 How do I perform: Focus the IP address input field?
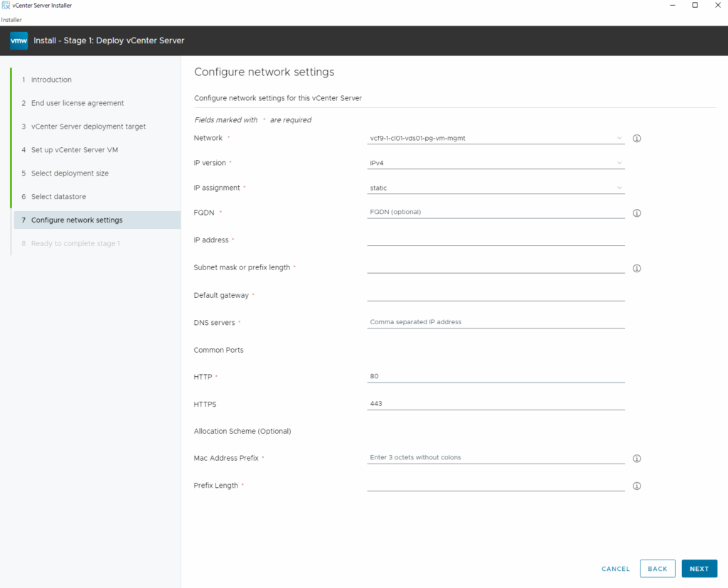pos(496,240)
